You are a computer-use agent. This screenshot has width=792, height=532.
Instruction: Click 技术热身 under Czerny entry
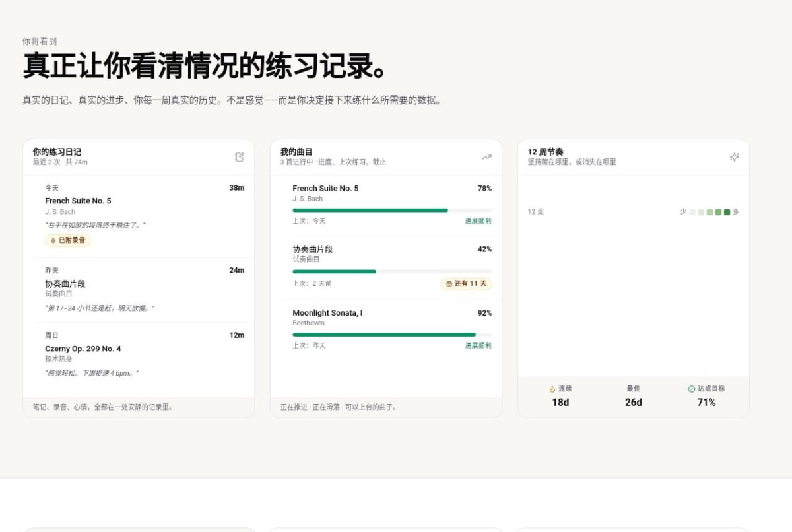click(58, 358)
